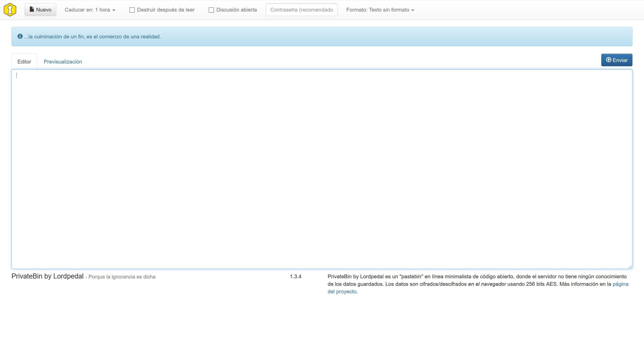Screen dimensions: 644x345
Task: Click the yellow PrivateBin keyhole logo
Action: point(10,10)
